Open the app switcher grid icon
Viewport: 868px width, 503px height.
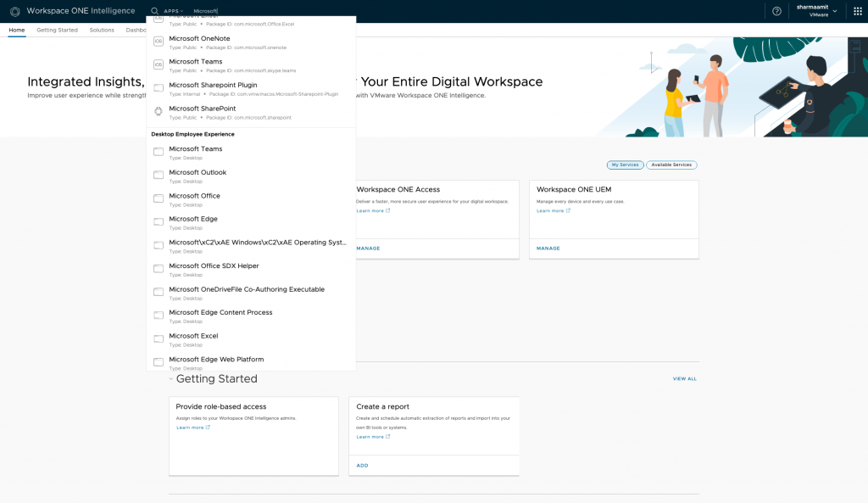[x=857, y=11]
